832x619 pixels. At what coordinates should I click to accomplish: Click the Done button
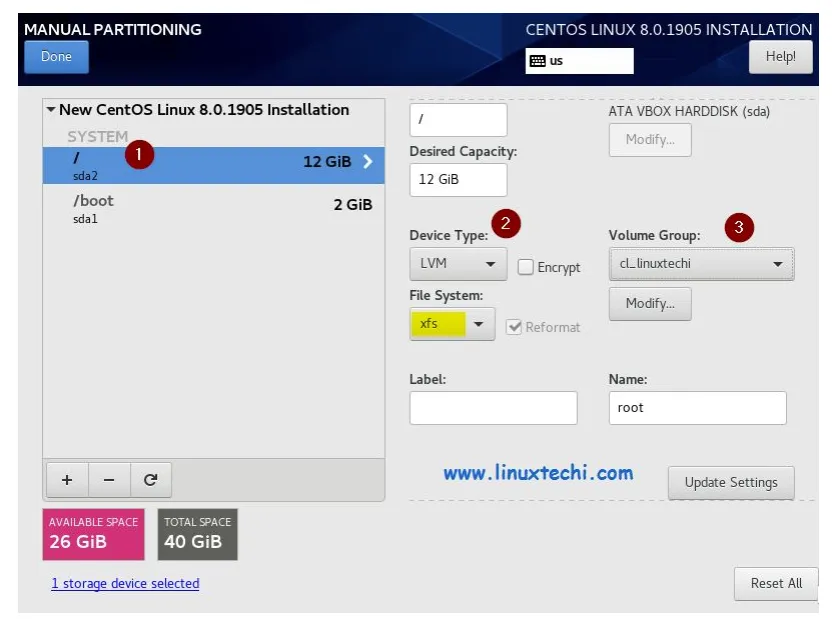tap(56, 57)
